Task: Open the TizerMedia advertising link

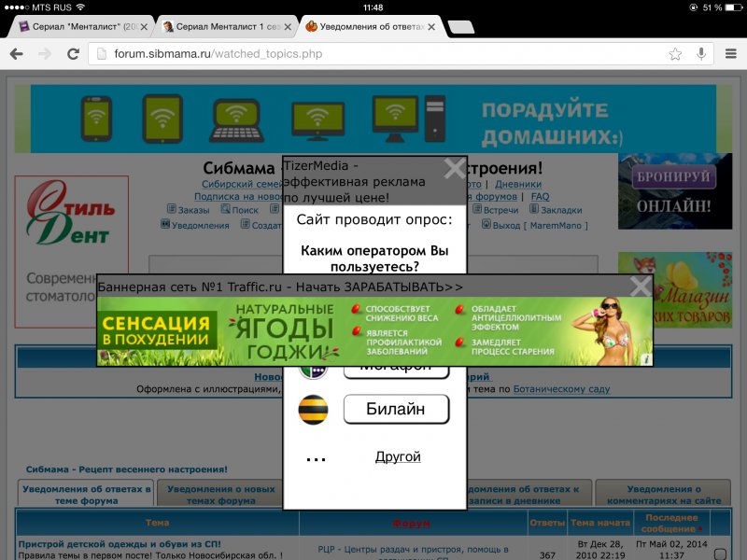Action: 354,181
